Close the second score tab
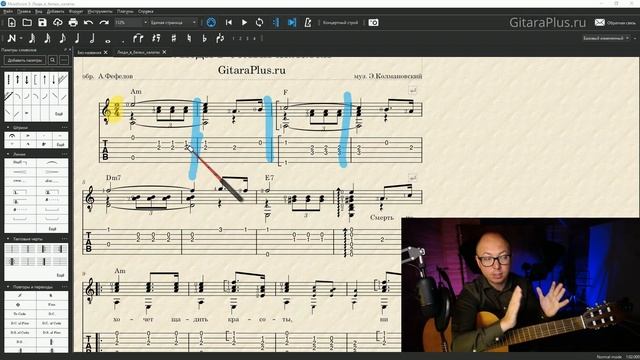640x360 pixels. click(x=164, y=52)
